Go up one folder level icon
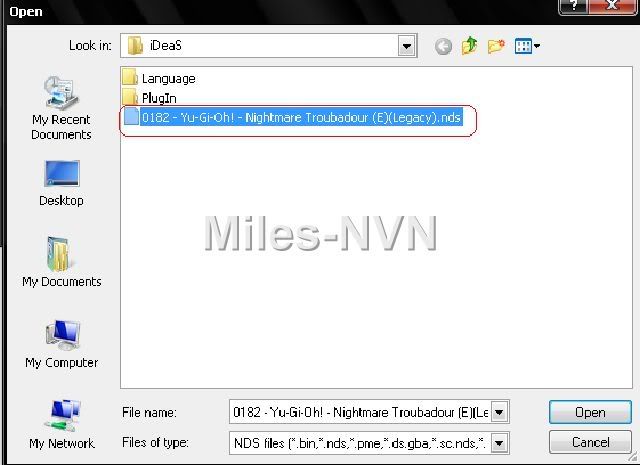640x465 pixels. [469, 46]
